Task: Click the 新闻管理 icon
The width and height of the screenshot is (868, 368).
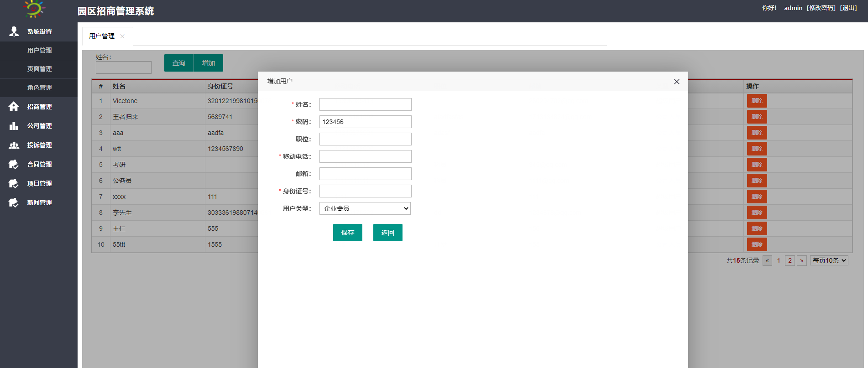Action: pos(14,202)
